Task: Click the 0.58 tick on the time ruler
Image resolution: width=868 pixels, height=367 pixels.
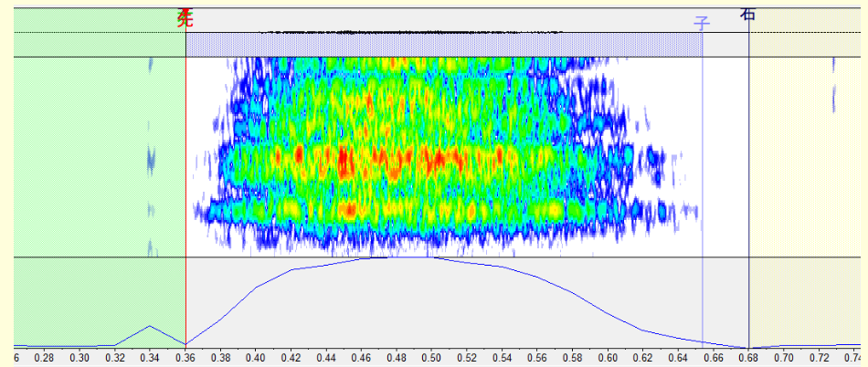Action: click(573, 357)
